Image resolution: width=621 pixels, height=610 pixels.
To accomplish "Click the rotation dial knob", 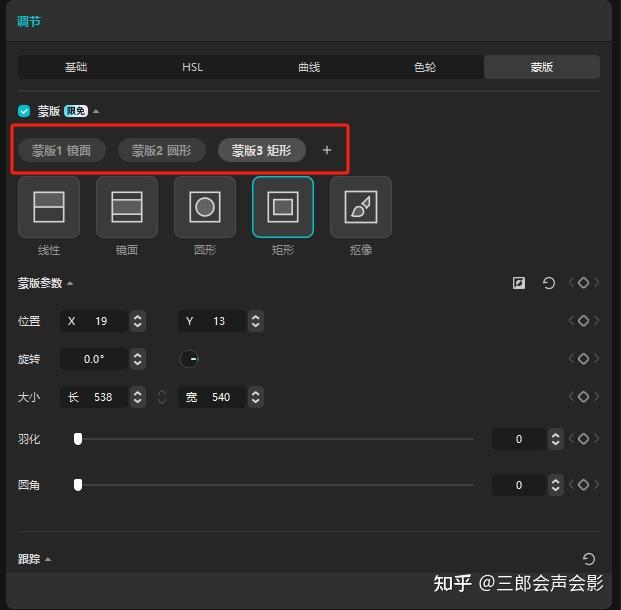I will tap(189, 359).
